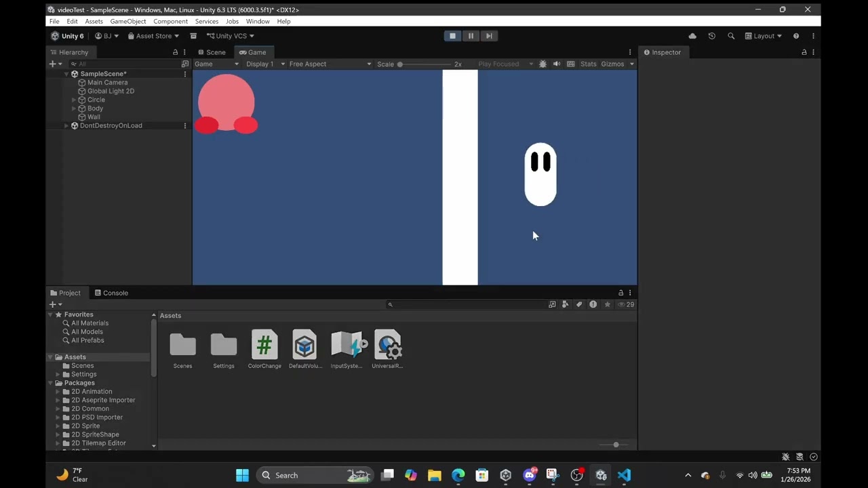The height and width of the screenshot is (488, 868).
Task: Toggle the Inspector panel lock
Action: coord(804,52)
